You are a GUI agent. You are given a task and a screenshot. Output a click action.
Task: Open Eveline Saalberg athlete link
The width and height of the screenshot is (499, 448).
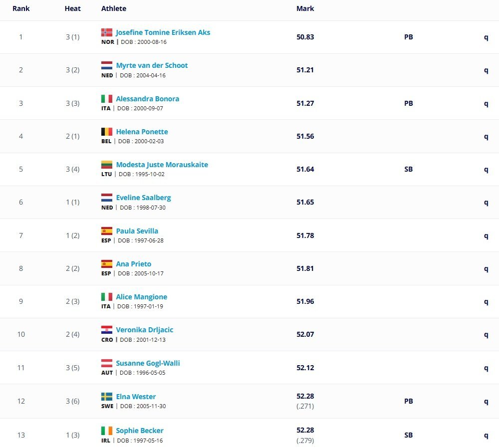143,198
